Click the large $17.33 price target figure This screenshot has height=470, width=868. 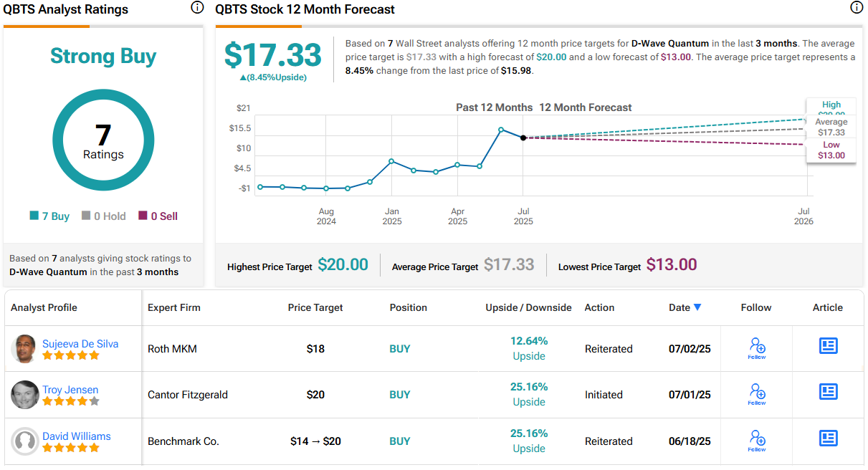(273, 54)
